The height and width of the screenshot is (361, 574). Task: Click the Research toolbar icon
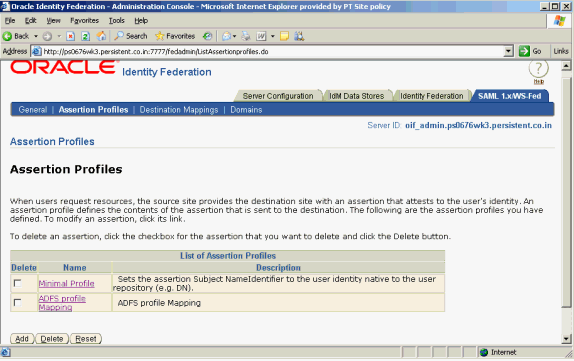299,36
